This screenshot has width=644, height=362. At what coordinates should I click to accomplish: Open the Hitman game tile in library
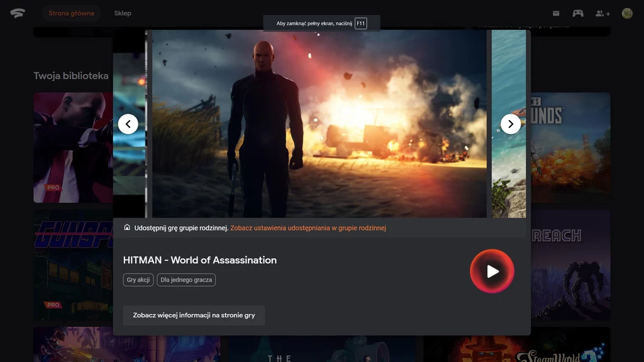pos(73,148)
